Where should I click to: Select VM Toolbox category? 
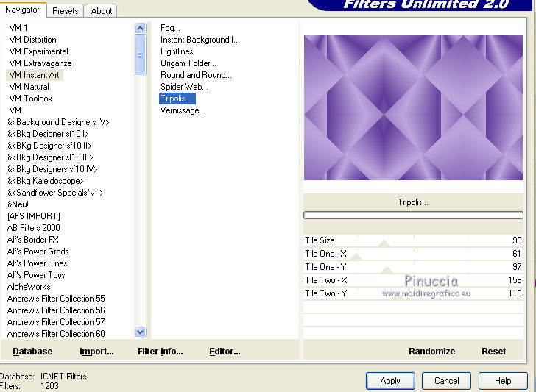pos(31,99)
